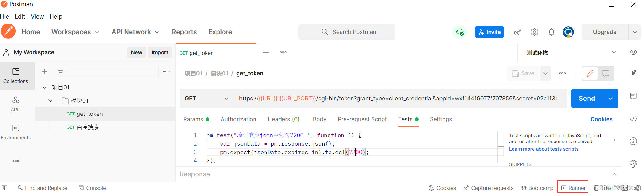
Task: Click the Postman logo home icon
Action: click(x=8, y=31)
